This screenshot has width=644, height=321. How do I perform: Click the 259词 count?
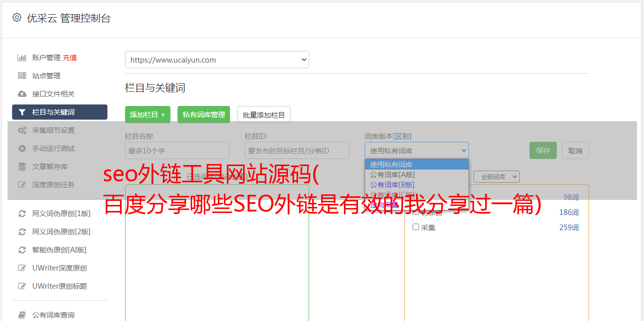pos(569,228)
